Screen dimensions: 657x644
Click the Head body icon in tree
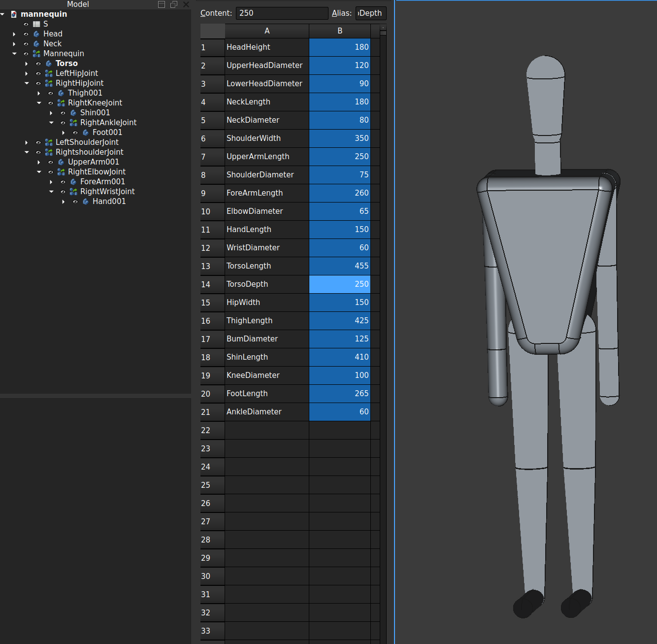point(36,34)
